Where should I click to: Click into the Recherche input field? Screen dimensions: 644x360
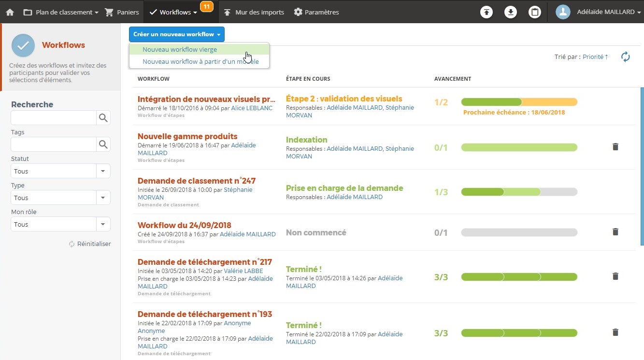tap(54, 117)
